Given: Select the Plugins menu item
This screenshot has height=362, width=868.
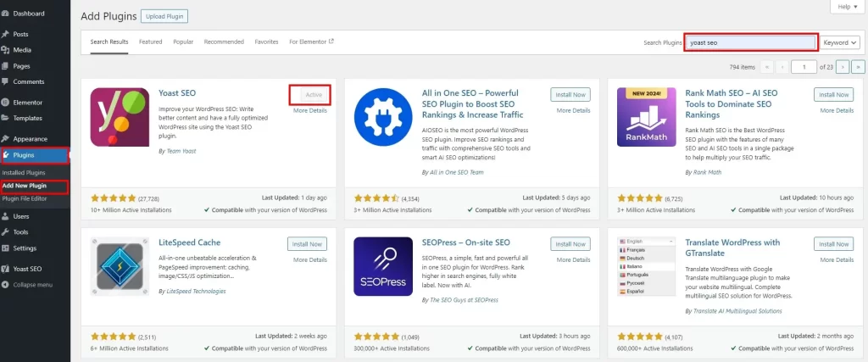Looking at the screenshot, I should (x=34, y=155).
